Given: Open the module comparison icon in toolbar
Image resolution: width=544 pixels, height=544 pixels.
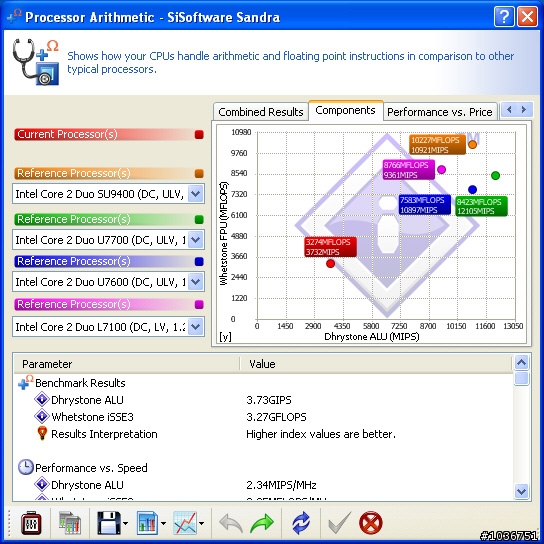Looking at the screenshot, I should click(x=70, y=523).
